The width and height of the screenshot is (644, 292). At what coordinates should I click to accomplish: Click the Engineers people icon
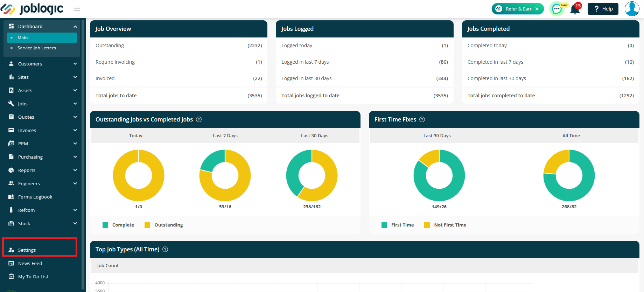[11, 183]
